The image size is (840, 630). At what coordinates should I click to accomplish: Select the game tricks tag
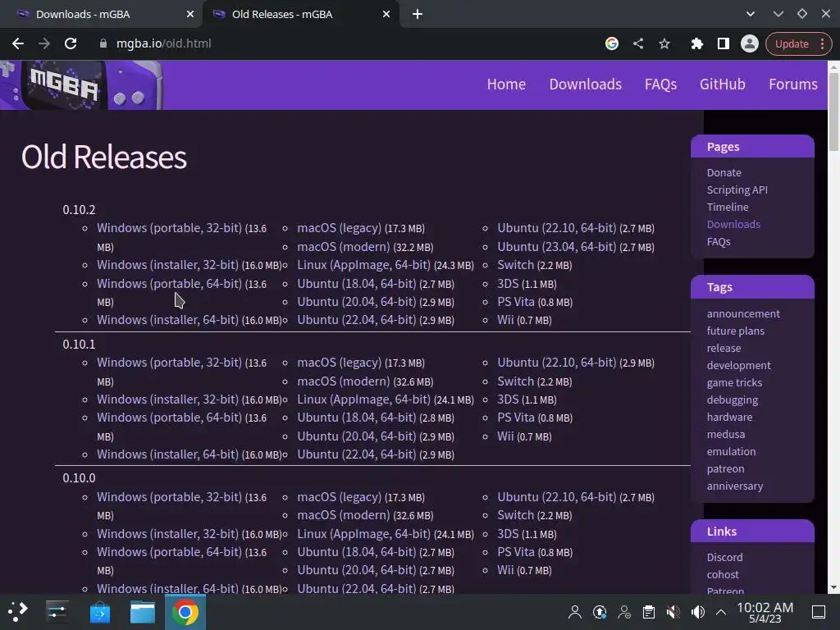coord(734,382)
